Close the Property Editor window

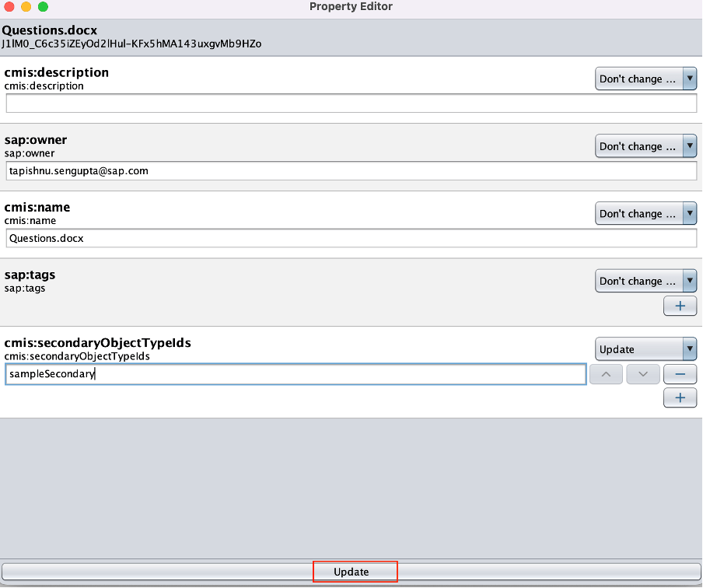pos(9,6)
